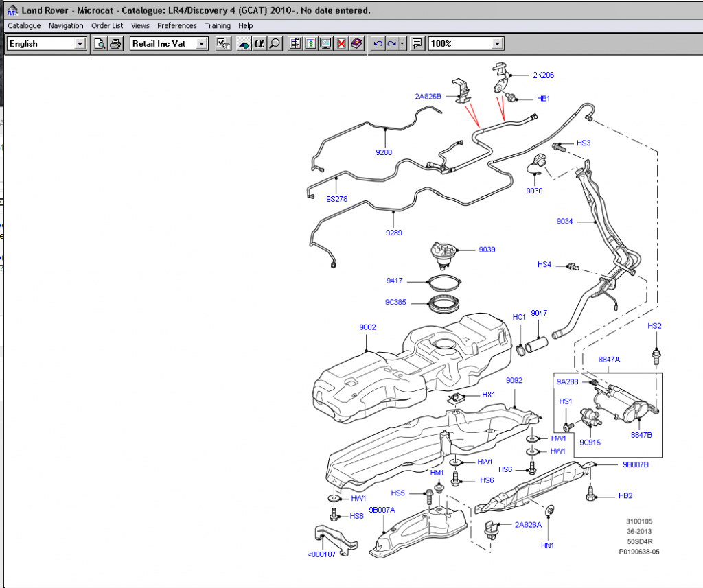Select part callout 9B007B
This screenshot has width=703, height=588.
(636, 464)
